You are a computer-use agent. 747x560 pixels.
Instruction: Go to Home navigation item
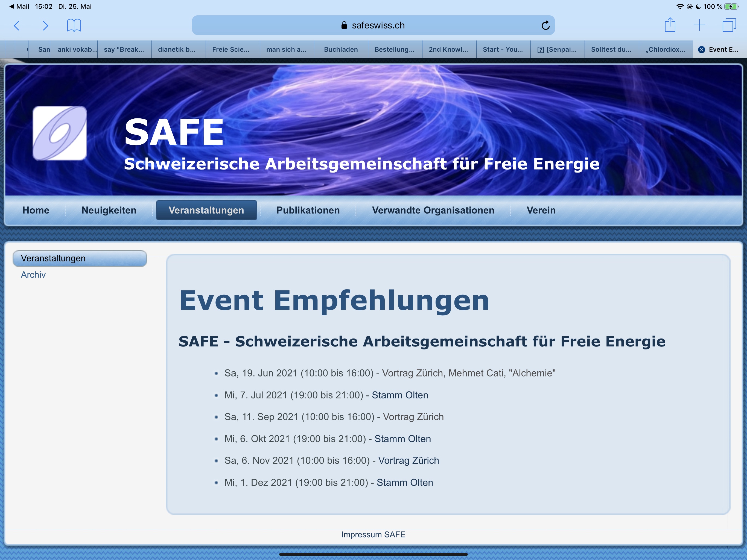pyautogui.click(x=36, y=210)
